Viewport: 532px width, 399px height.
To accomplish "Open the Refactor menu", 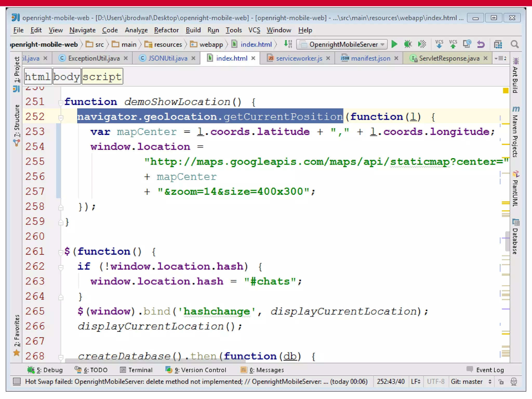I will click(166, 30).
